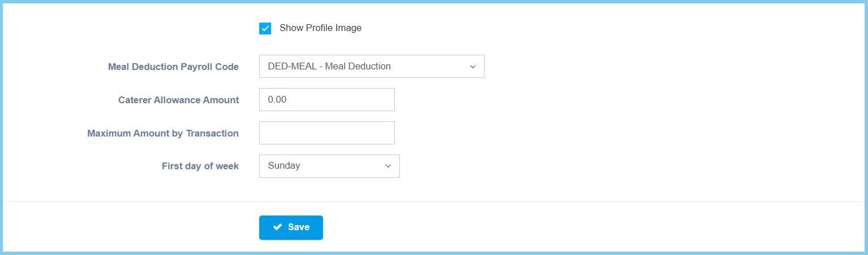Click the Caterer Allowance Amount label
Viewport: 868px width, 255px height.
coord(178,100)
